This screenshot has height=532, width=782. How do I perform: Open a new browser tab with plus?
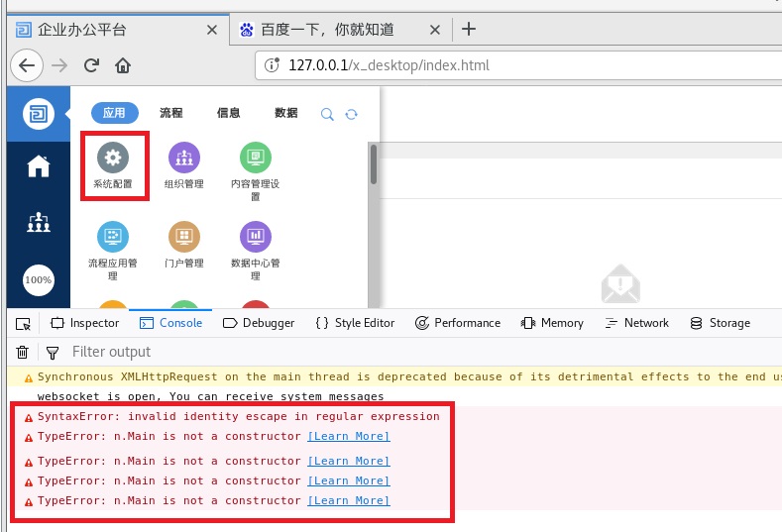pyautogui.click(x=468, y=29)
